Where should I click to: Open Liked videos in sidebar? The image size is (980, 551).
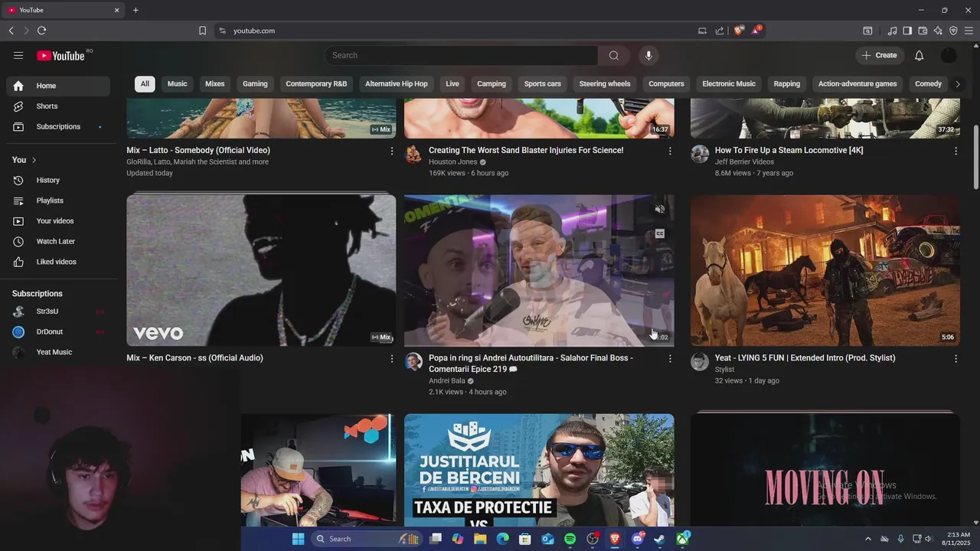pyautogui.click(x=58, y=262)
